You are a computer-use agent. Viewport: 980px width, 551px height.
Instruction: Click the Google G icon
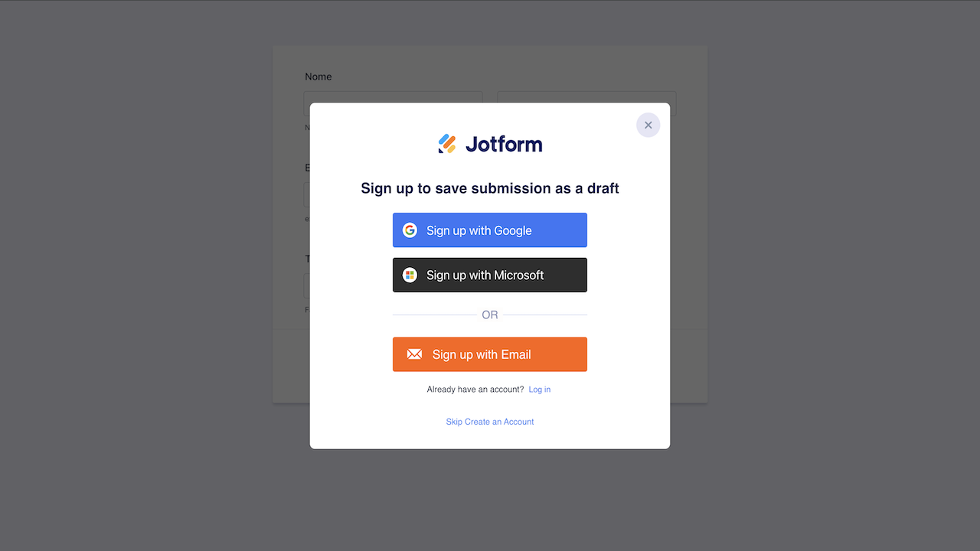tap(410, 230)
